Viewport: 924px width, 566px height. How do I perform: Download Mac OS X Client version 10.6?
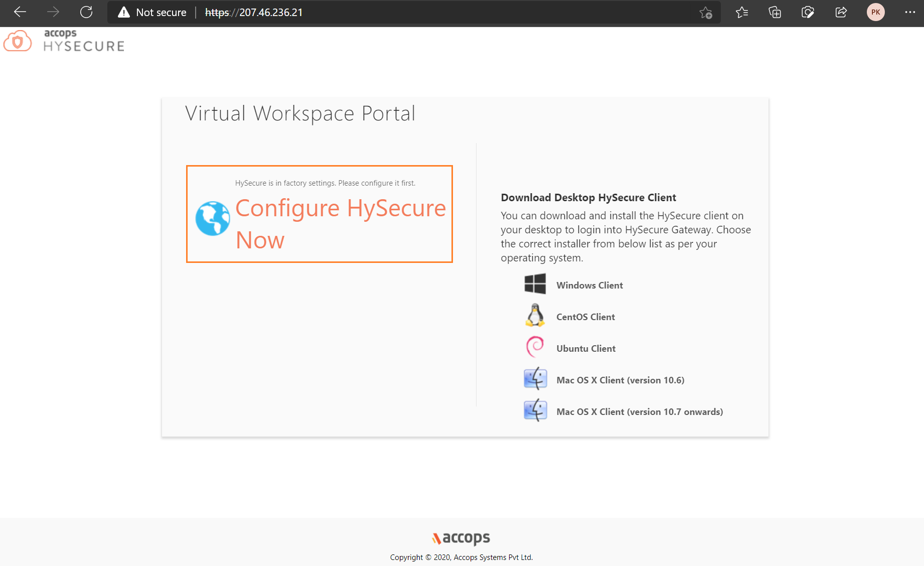[x=621, y=380]
